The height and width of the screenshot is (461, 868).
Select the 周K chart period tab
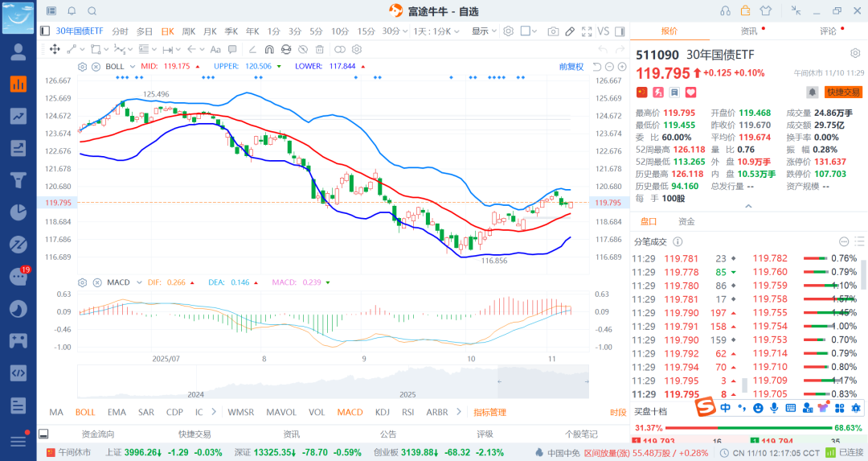click(x=189, y=31)
